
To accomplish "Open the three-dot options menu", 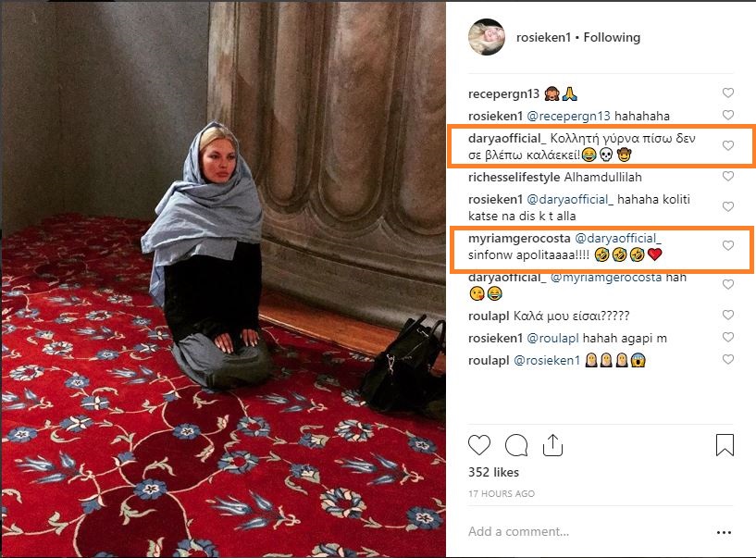I will [x=724, y=532].
